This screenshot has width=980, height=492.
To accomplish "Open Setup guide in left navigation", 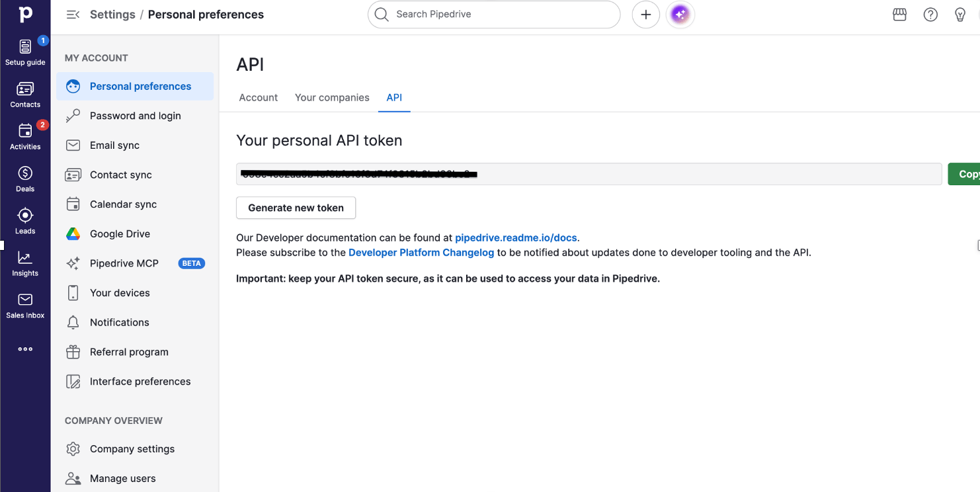I will (25, 52).
